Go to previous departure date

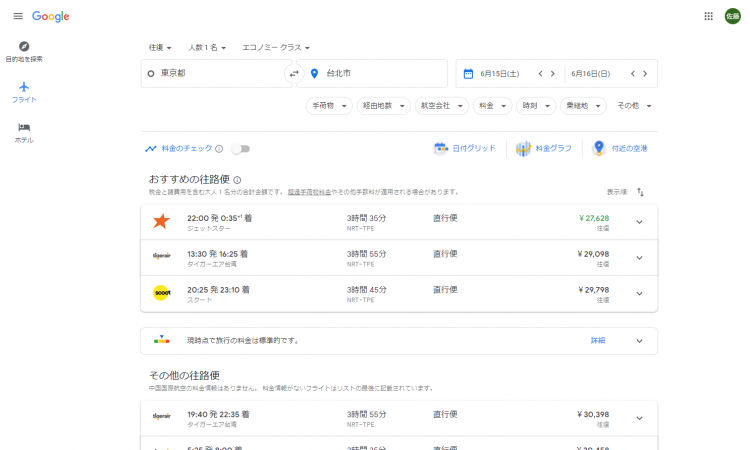(x=540, y=74)
